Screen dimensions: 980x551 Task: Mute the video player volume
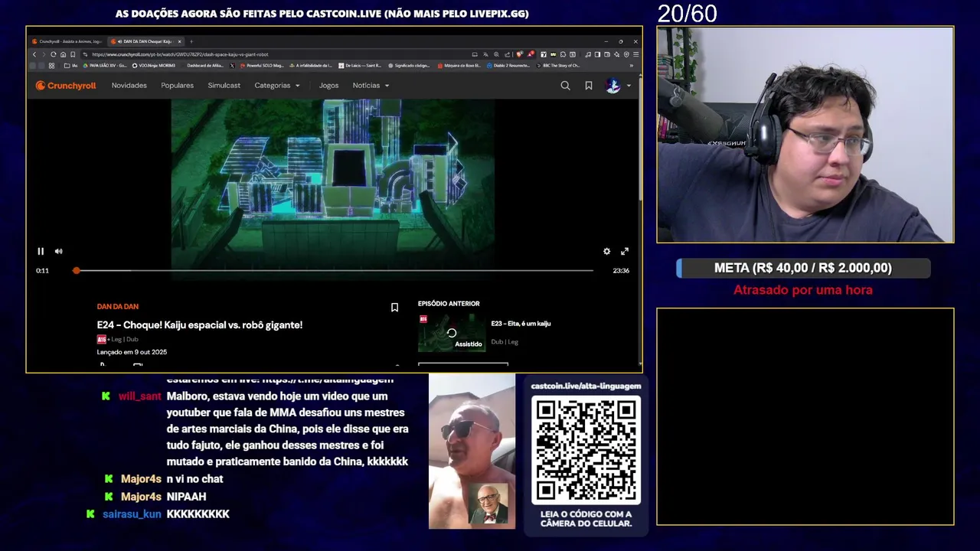click(58, 251)
